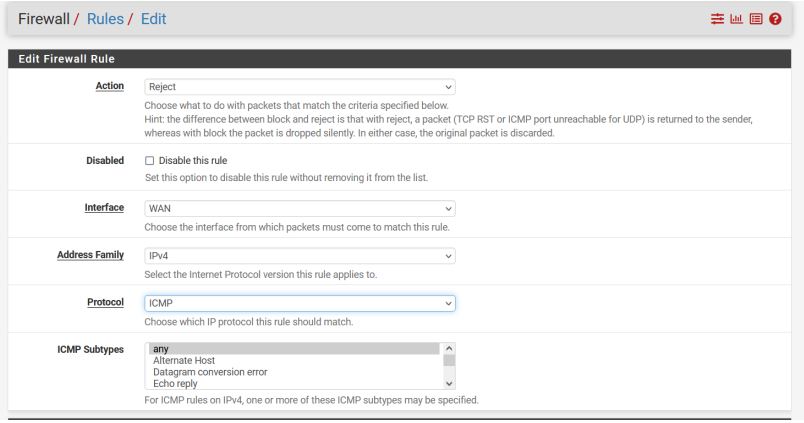This screenshot has width=804, height=423.
Task: Open related log entries list icon
Action: click(x=756, y=19)
